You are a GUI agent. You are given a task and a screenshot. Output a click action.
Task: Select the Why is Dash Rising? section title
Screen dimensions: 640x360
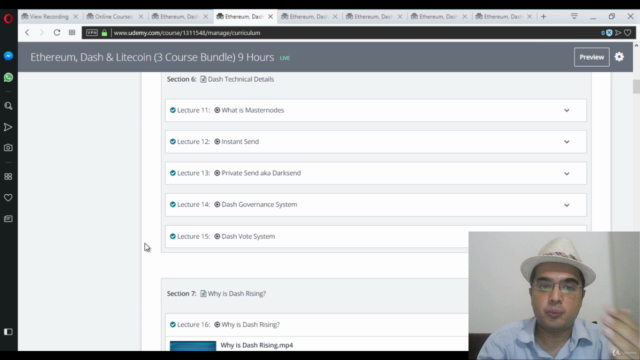237,293
